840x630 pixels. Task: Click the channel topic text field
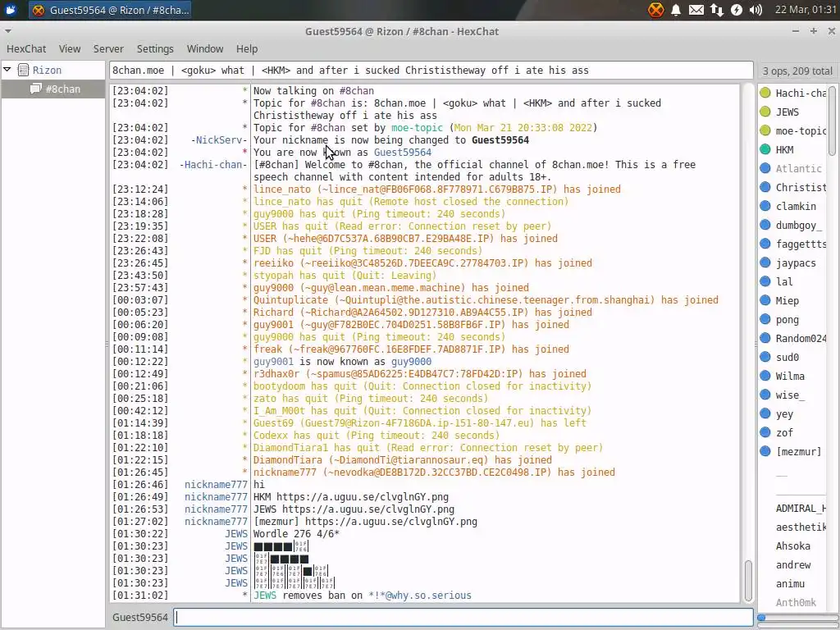tap(431, 71)
